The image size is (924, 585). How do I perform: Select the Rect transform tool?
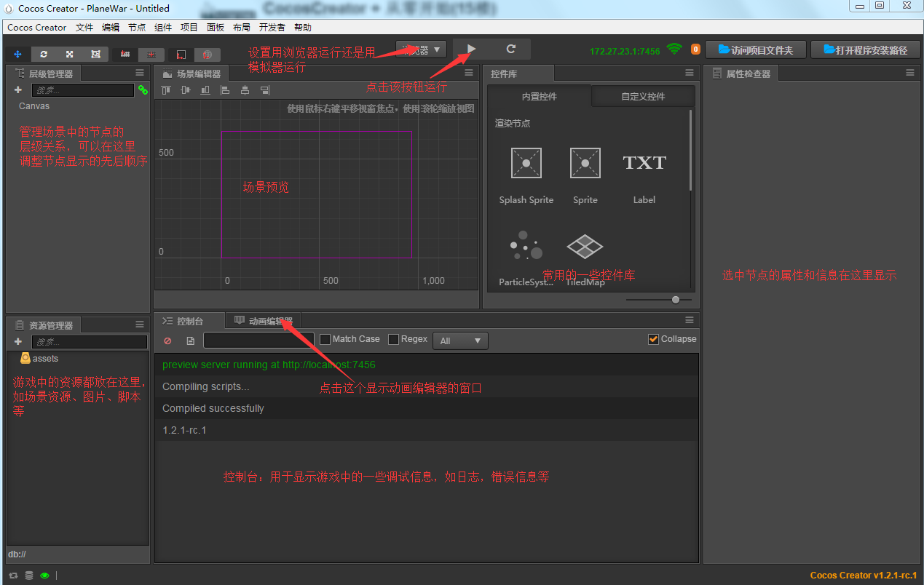[x=95, y=54]
